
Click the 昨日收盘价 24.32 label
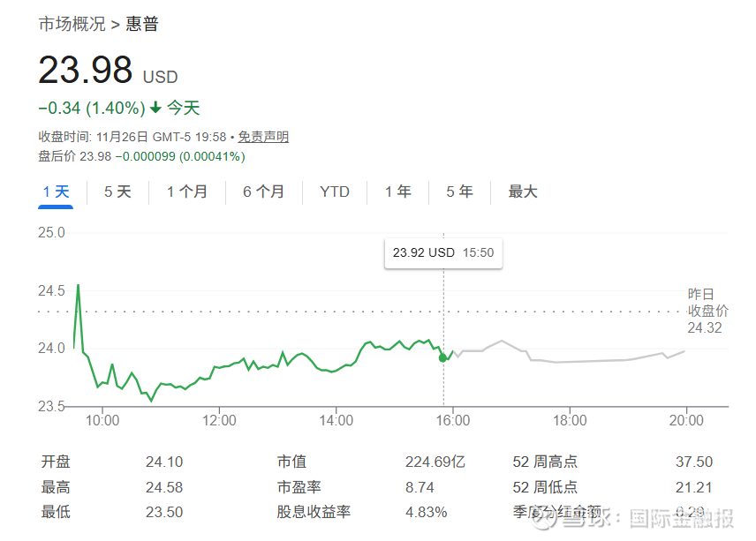point(707,311)
